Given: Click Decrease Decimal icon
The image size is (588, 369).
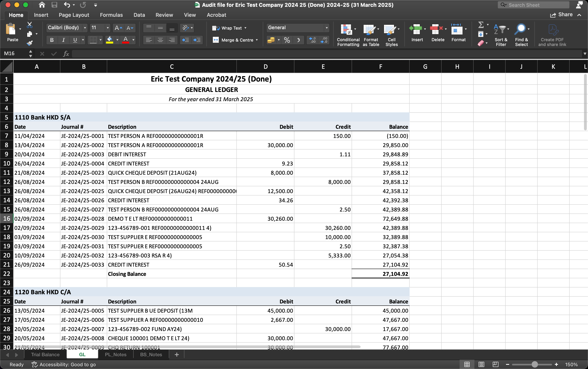Looking at the screenshot, I should tap(324, 40).
